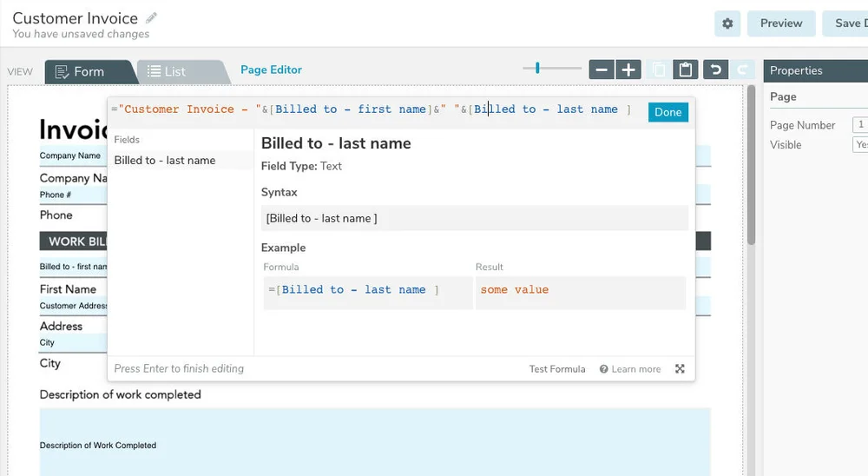Select the List tab icon
This screenshot has width=868, height=476.
154,71
